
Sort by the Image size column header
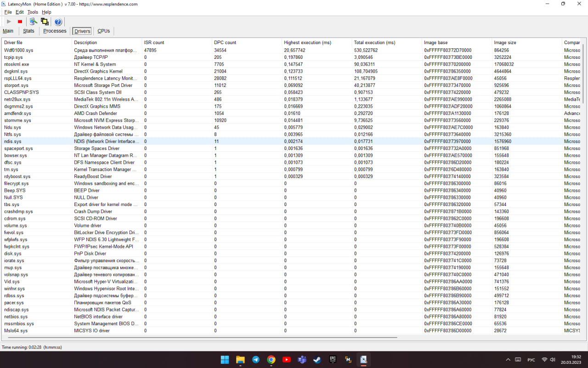point(527,42)
